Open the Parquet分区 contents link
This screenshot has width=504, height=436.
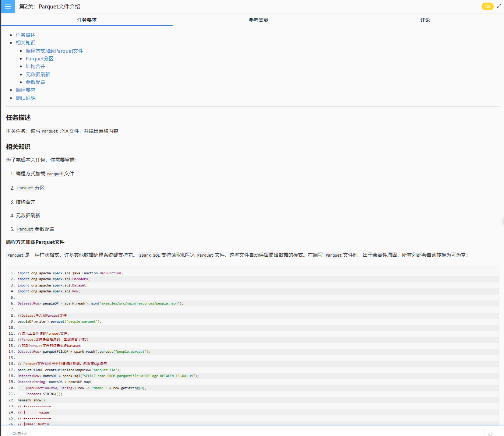[39, 59]
